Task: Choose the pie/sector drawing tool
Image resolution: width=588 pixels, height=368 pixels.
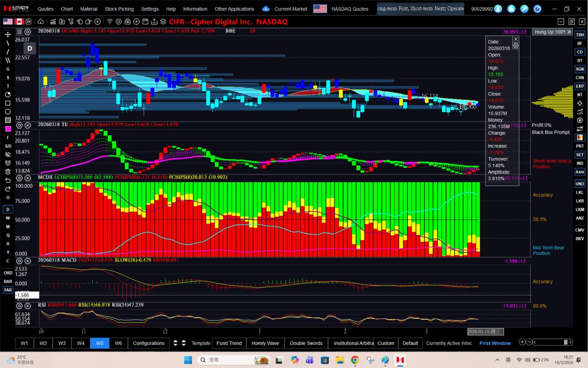Action: click(8, 94)
